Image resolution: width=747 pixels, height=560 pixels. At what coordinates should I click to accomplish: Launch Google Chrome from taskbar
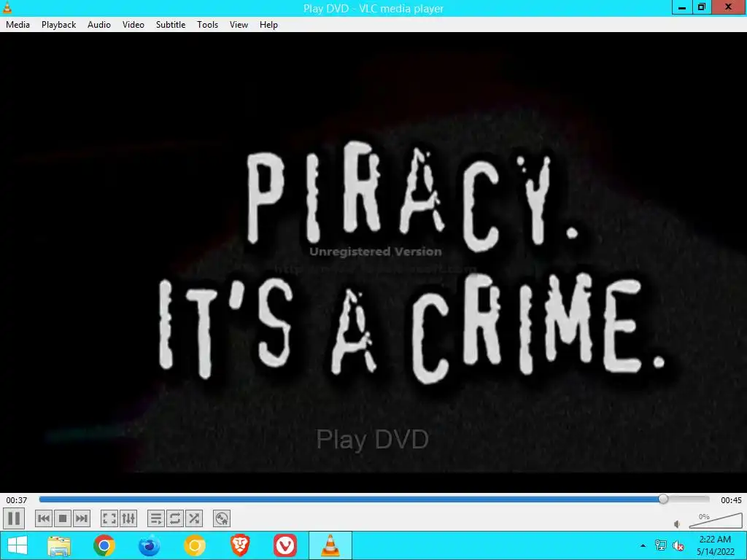point(104,545)
